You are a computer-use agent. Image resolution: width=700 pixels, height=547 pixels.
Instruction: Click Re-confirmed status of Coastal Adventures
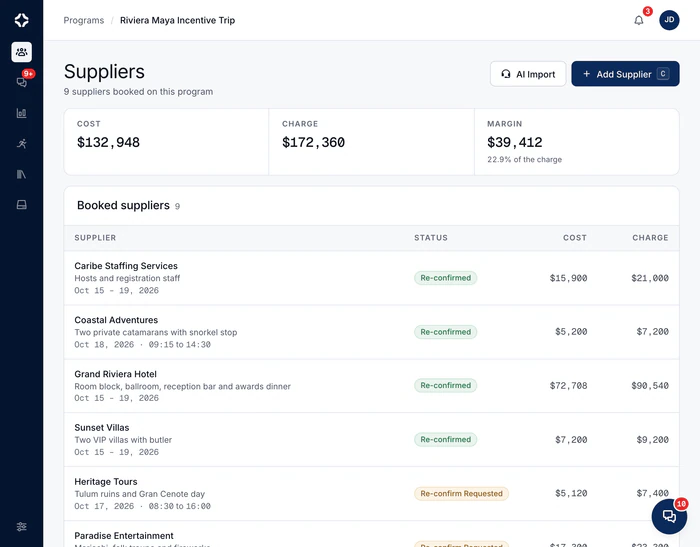446,332
